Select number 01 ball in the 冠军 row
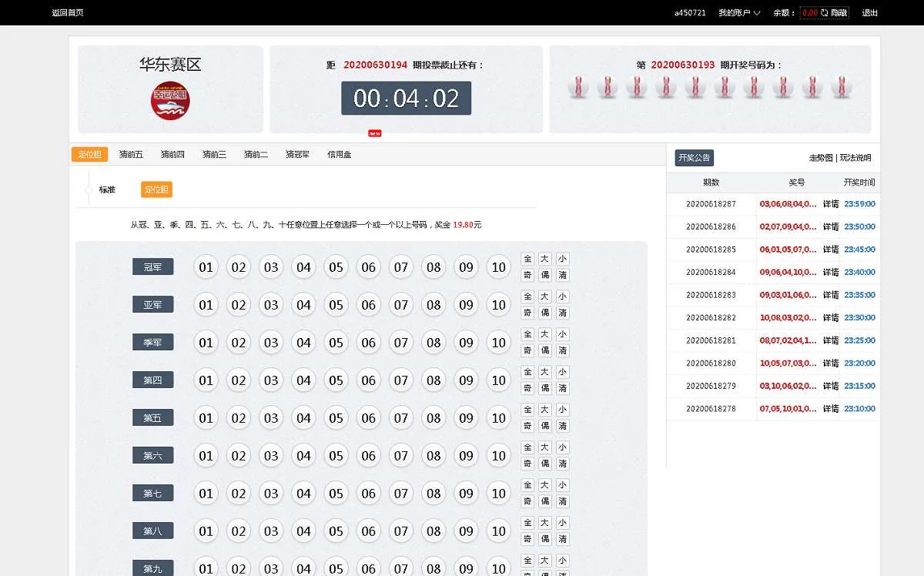Screen dimensions: 924x576 [x=206, y=267]
